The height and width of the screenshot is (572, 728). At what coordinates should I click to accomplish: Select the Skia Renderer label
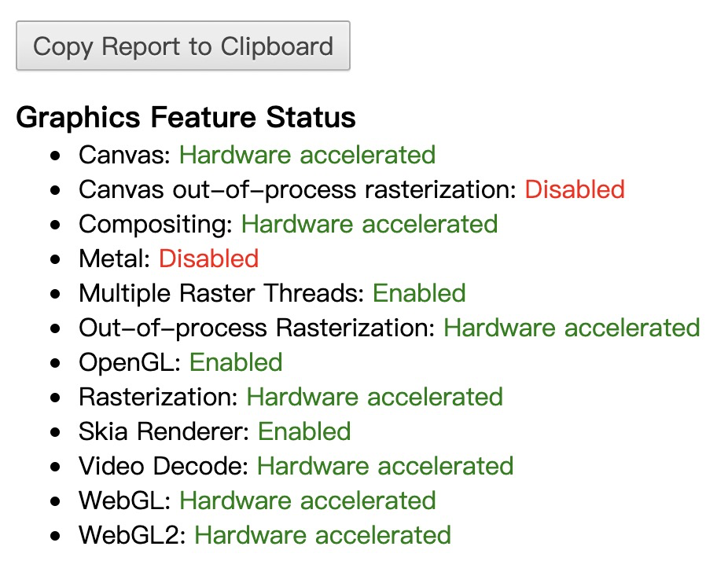pyautogui.click(x=164, y=431)
